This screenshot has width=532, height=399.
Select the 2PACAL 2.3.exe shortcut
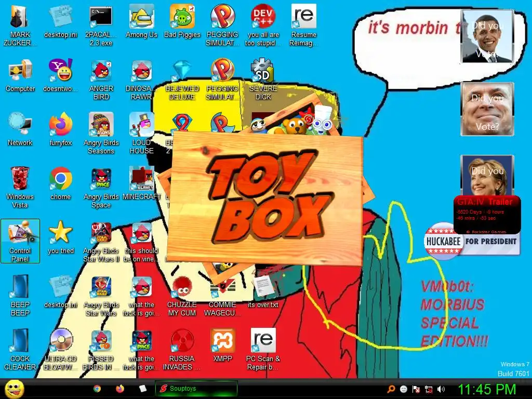point(101,25)
